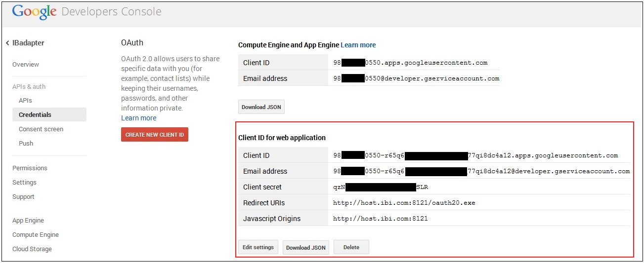The width and height of the screenshot is (644, 263).
Task: Click the Developers Console title text
Action: tap(111, 12)
